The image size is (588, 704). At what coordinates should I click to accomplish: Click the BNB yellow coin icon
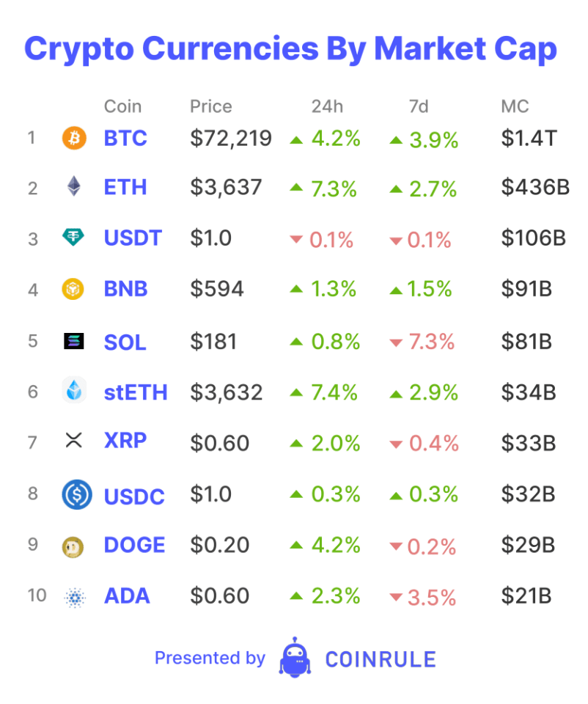click(73, 289)
